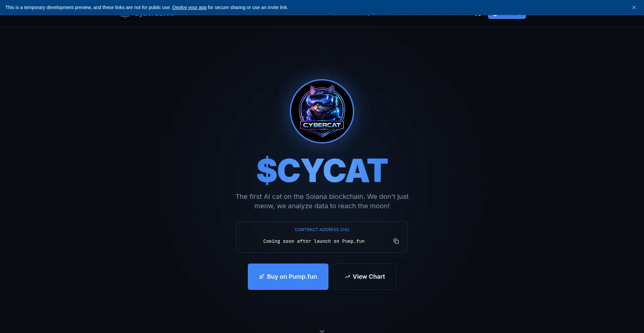Dismiss the development preview banner
644x333 pixels.
(x=634, y=7)
